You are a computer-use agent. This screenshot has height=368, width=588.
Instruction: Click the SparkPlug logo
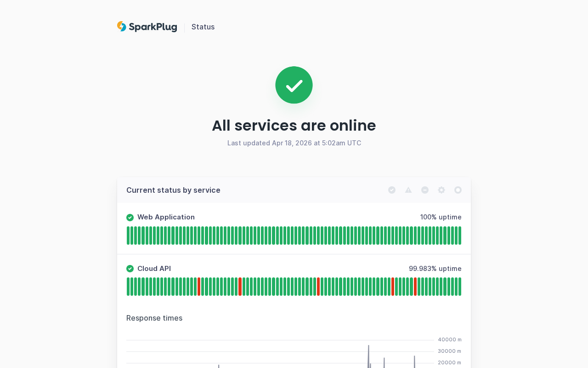pyautogui.click(x=147, y=27)
